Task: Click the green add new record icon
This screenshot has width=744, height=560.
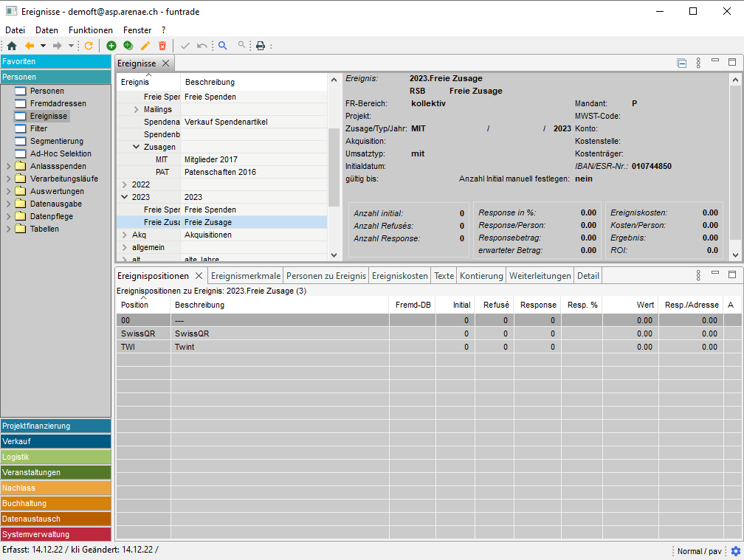Action: 111,46
